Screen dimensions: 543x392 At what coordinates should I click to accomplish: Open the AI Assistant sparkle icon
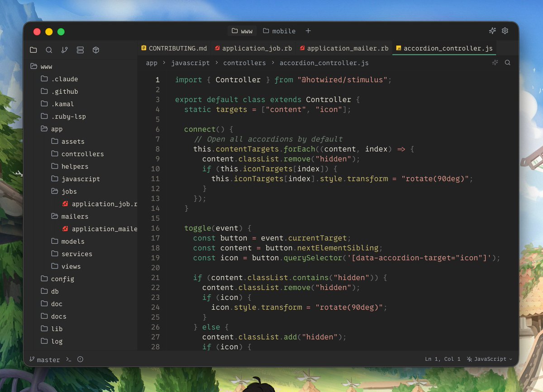pyautogui.click(x=492, y=31)
